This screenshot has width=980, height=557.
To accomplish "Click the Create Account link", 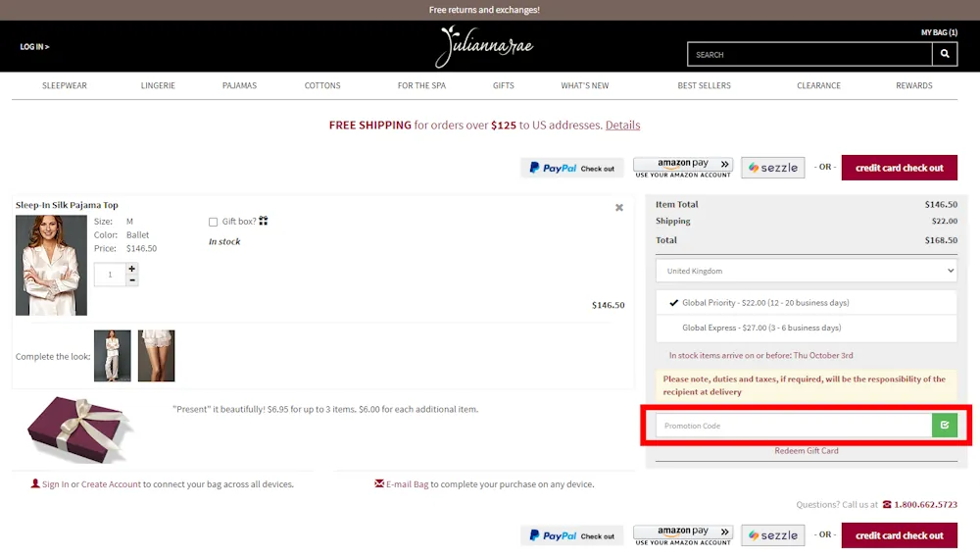I will pyautogui.click(x=111, y=483).
